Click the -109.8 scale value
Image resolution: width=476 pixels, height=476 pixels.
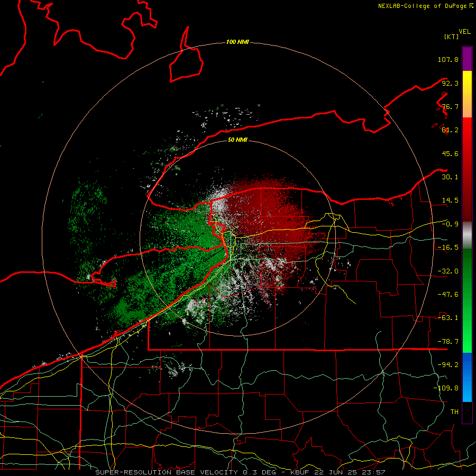click(446, 388)
